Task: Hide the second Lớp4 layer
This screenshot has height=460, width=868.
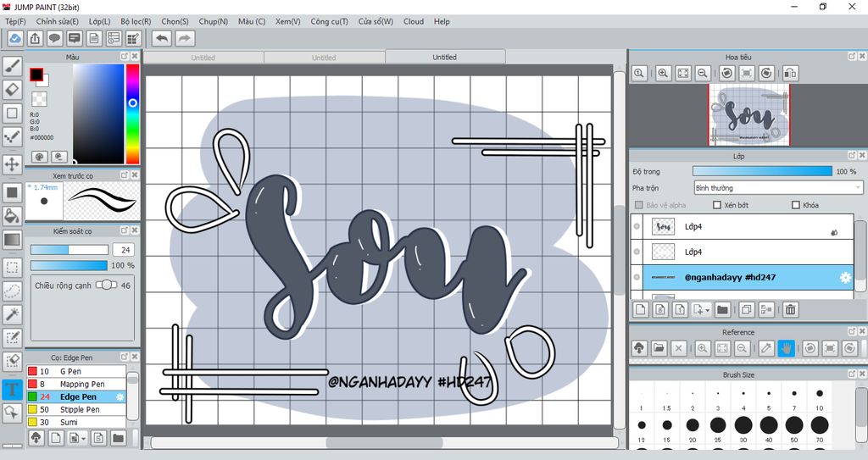Action: click(637, 252)
